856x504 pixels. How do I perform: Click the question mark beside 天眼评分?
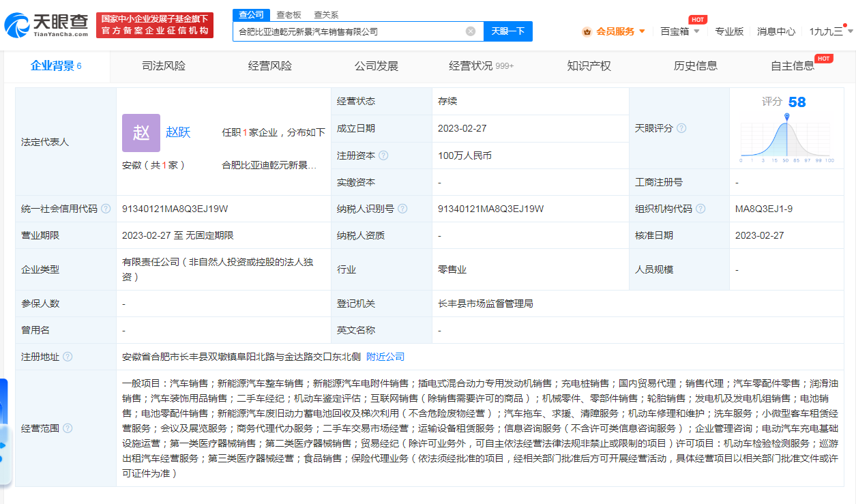tap(682, 128)
